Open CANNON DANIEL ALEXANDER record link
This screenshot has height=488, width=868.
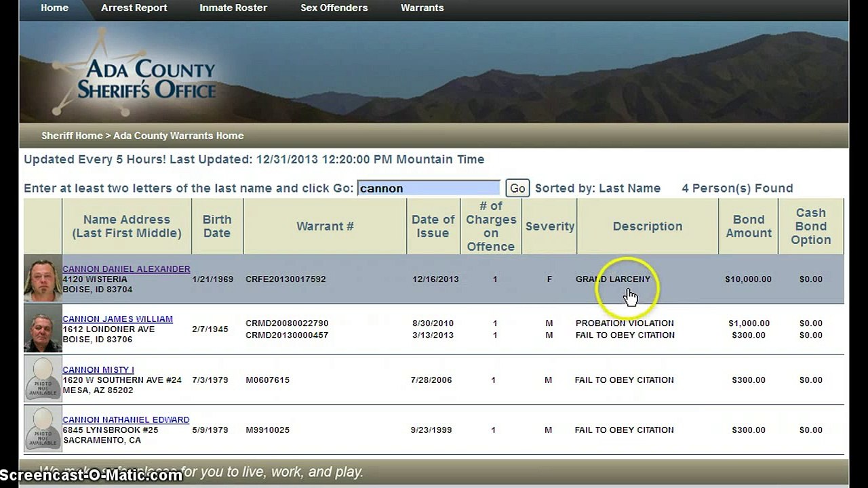pos(126,269)
